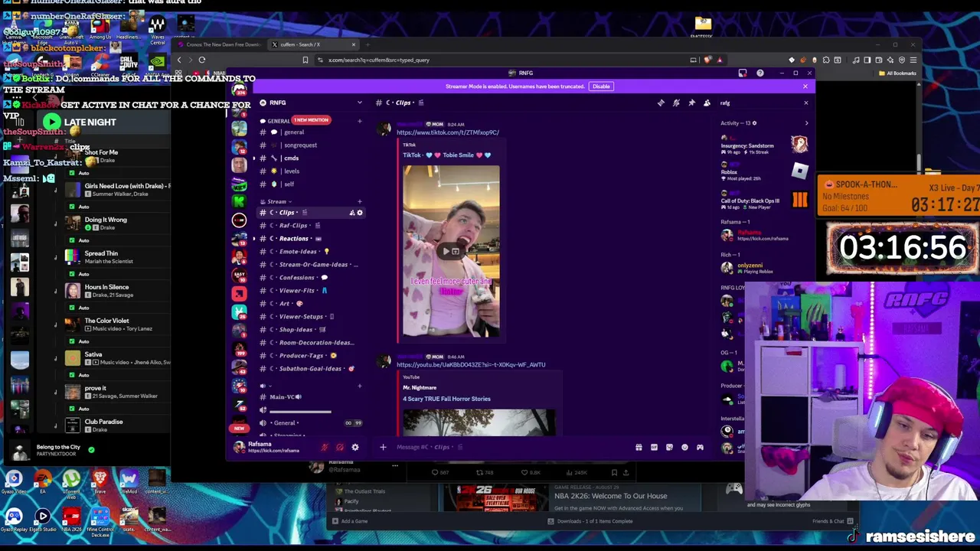Open the Raf-Clips channel
Viewport: 980px width, 551px height.
tap(310, 226)
